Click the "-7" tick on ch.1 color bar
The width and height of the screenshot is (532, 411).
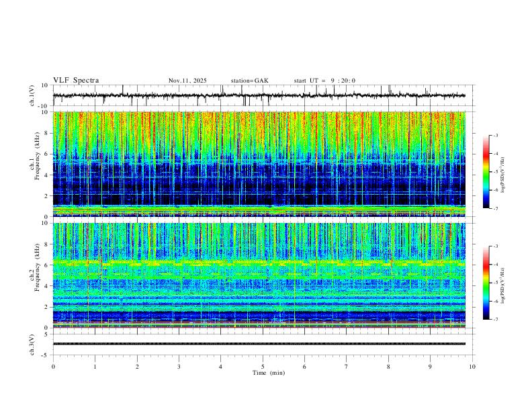click(496, 209)
